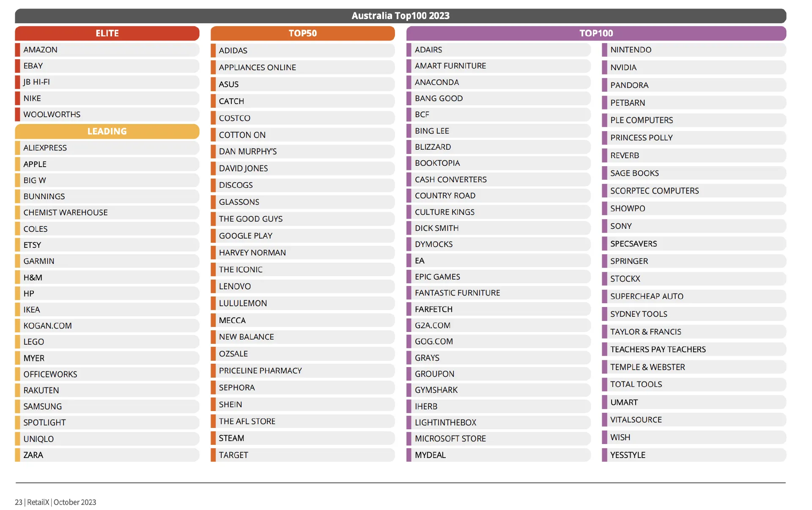Click the purple marker beside NINTENDO

(604, 49)
